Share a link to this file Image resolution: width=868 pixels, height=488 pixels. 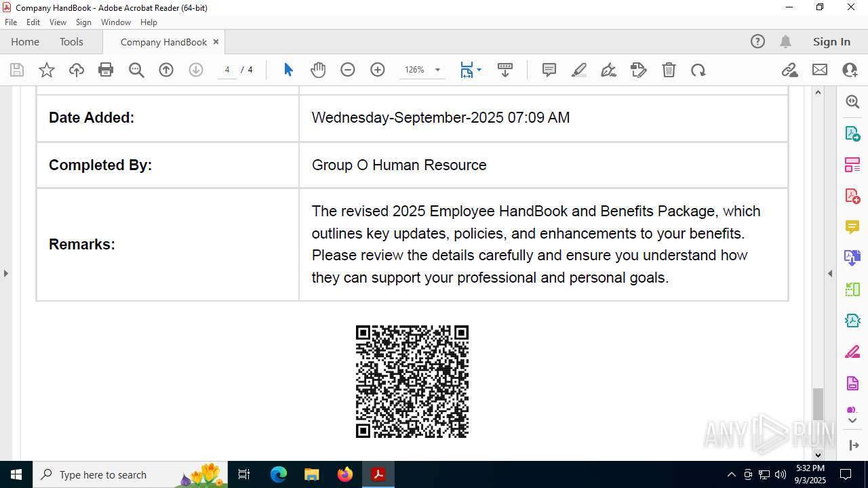[789, 70]
